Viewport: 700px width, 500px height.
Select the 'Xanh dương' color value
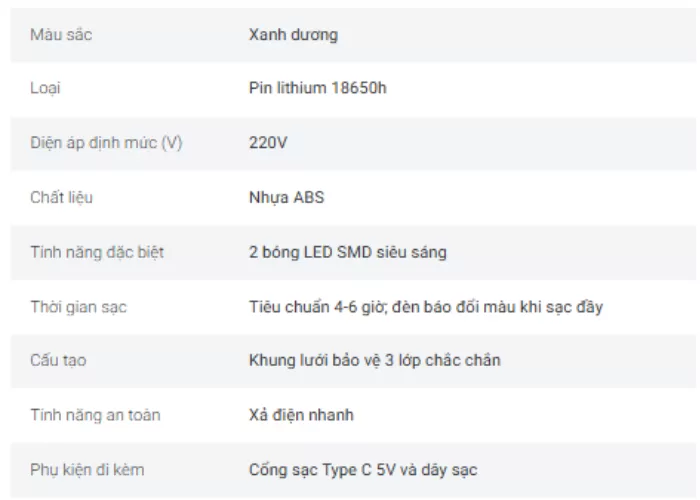[x=293, y=35]
